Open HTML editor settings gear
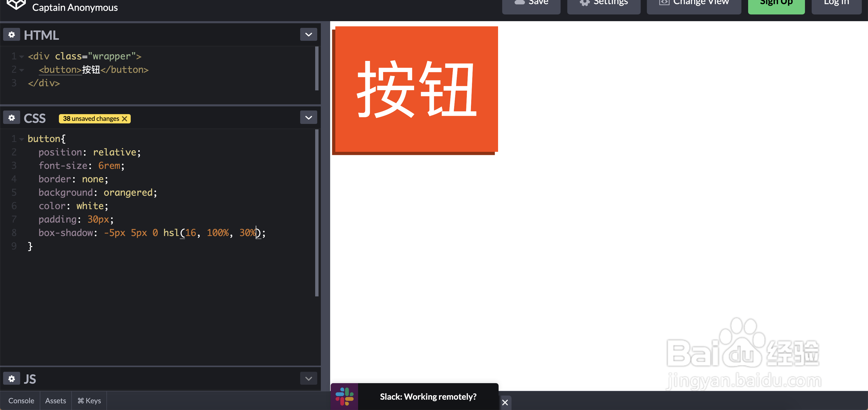The height and width of the screenshot is (410, 868). coord(11,35)
